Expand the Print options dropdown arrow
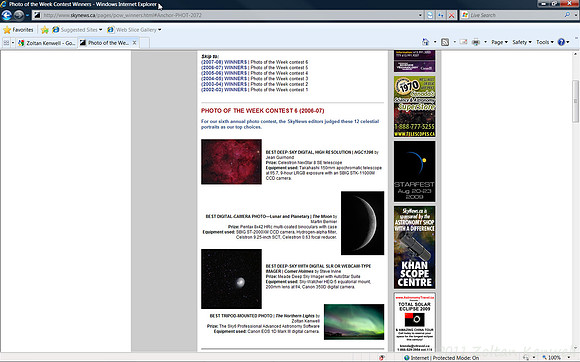580x362 pixels. 485,42
